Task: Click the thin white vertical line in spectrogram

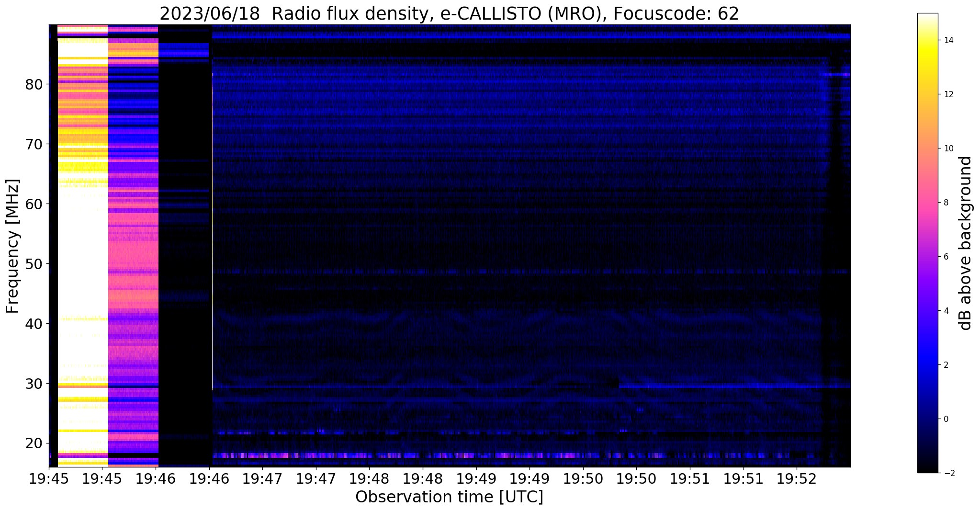Action: point(212,239)
